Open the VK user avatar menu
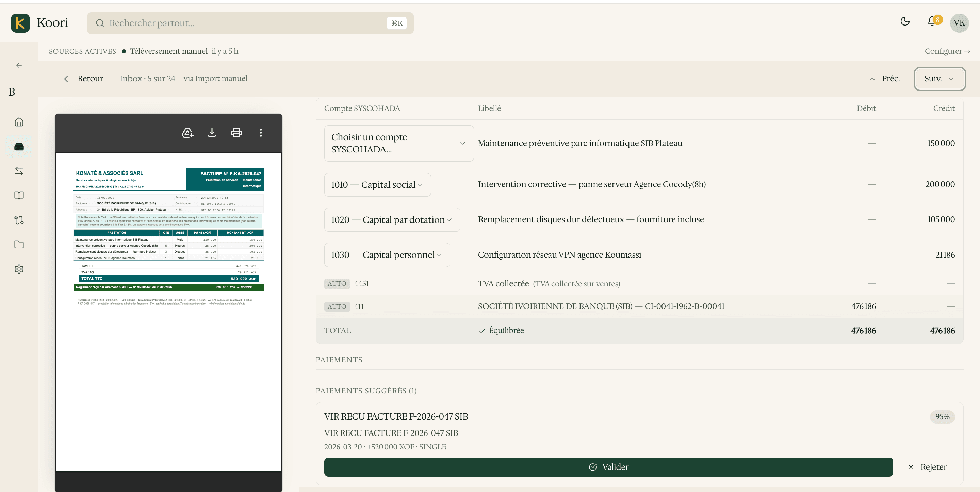The width and height of the screenshot is (980, 492). coord(959,23)
